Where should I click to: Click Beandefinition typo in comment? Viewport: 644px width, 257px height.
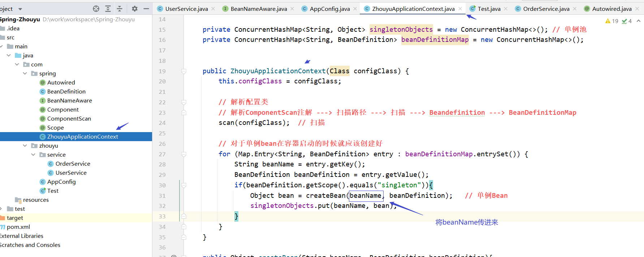pyautogui.click(x=457, y=113)
